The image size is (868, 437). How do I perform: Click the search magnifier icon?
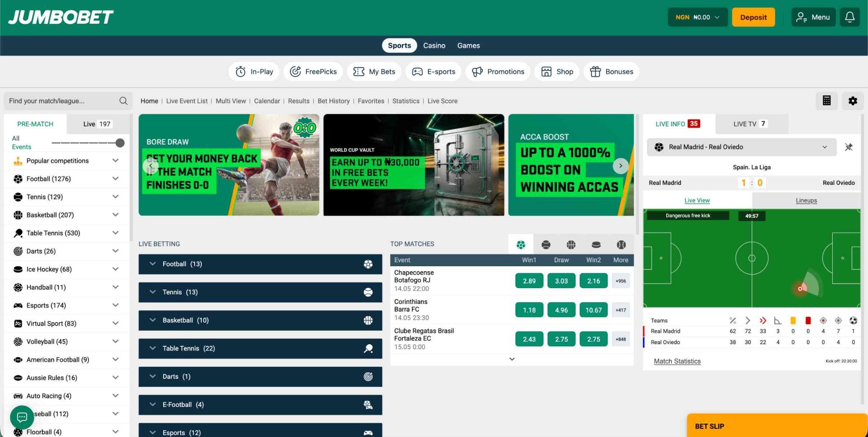[x=123, y=101]
